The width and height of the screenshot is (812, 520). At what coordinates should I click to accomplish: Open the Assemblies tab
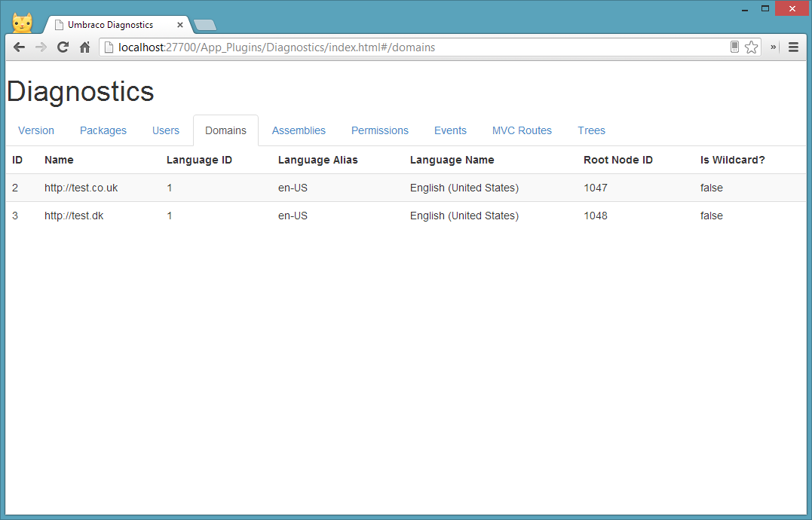pos(299,130)
